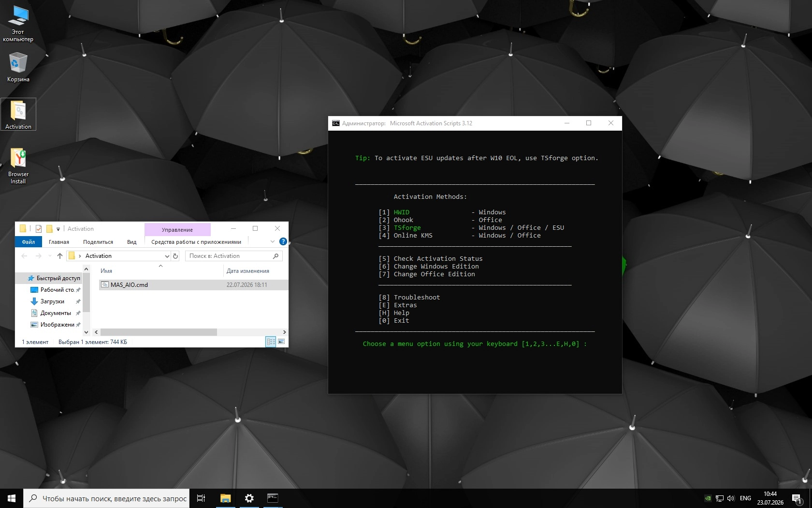Open File Explorer from the taskbar
This screenshot has width=812, height=508.
tap(225, 498)
